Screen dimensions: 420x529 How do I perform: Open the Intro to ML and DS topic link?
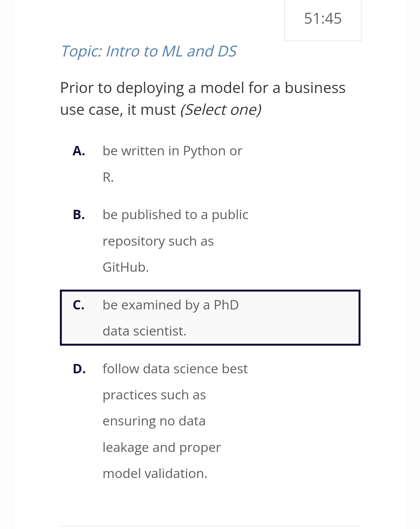click(149, 51)
